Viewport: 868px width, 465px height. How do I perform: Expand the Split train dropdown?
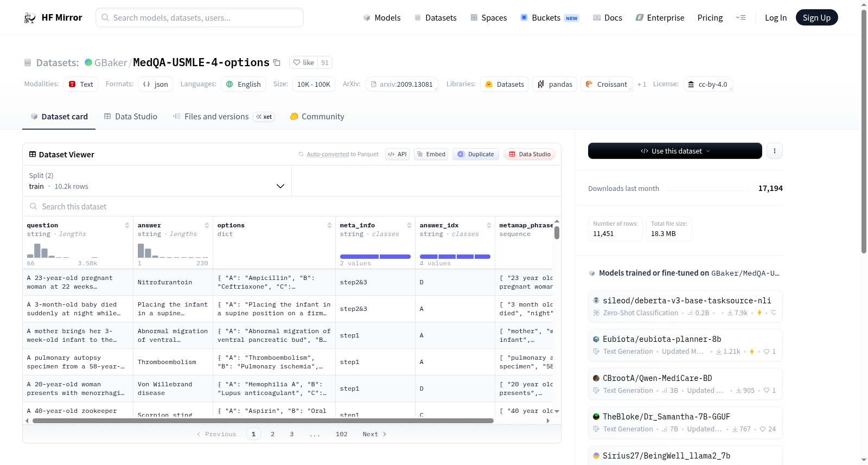[157, 181]
